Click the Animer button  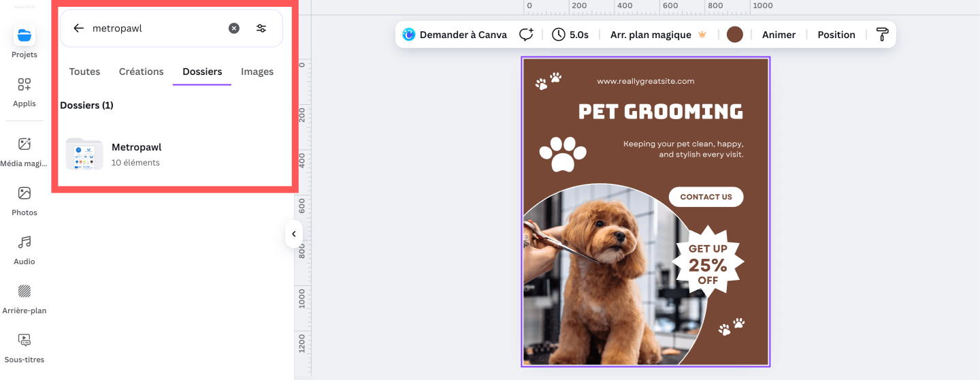pos(779,35)
